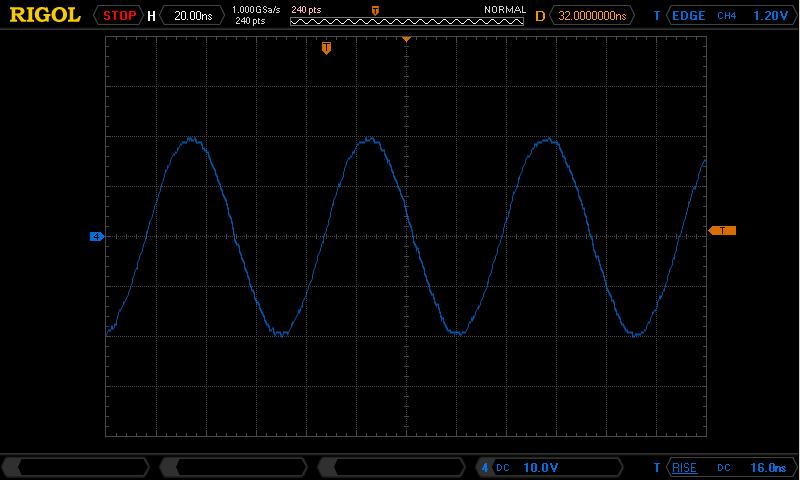Click the RIGOL logo
Screen dimensions: 800x480
click(45, 15)
